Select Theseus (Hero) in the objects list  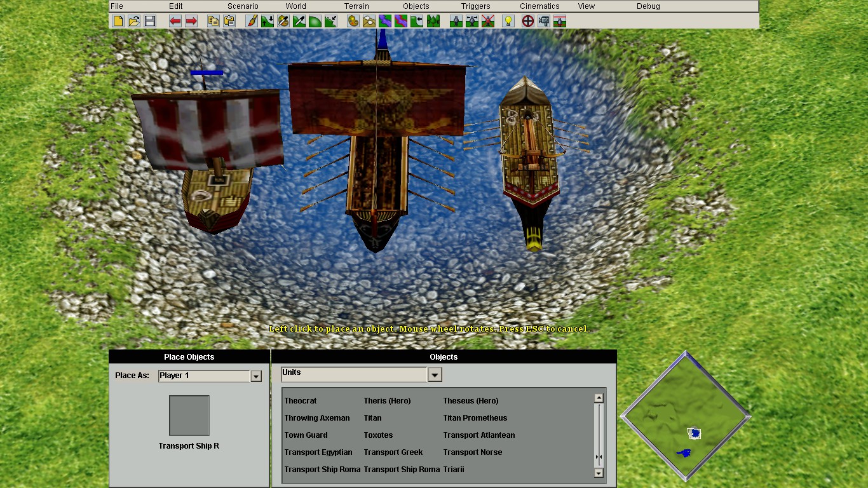pyautogui.click(x=471, y=401)
